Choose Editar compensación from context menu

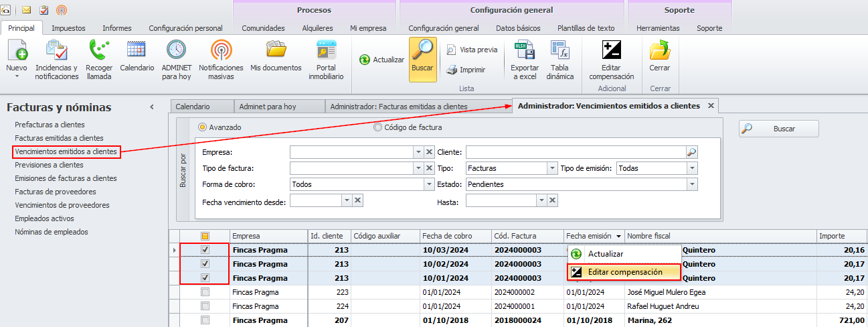[x=624, y=272]
